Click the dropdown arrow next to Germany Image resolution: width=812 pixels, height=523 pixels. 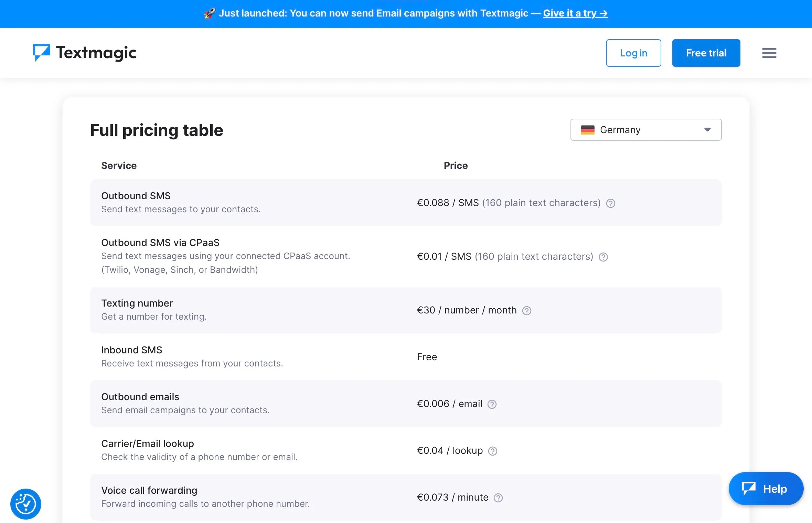[707, 130]
